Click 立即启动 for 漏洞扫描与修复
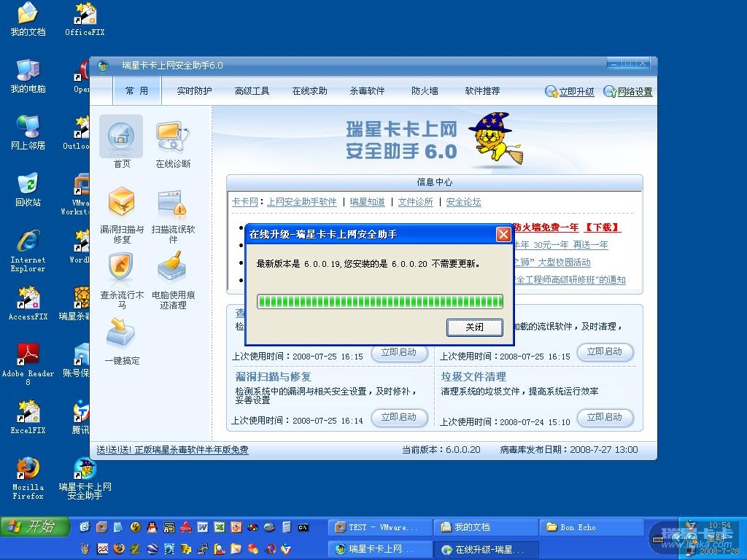This screenshot has height=560, width=747. pyautogui.click(x=399, y=417)
